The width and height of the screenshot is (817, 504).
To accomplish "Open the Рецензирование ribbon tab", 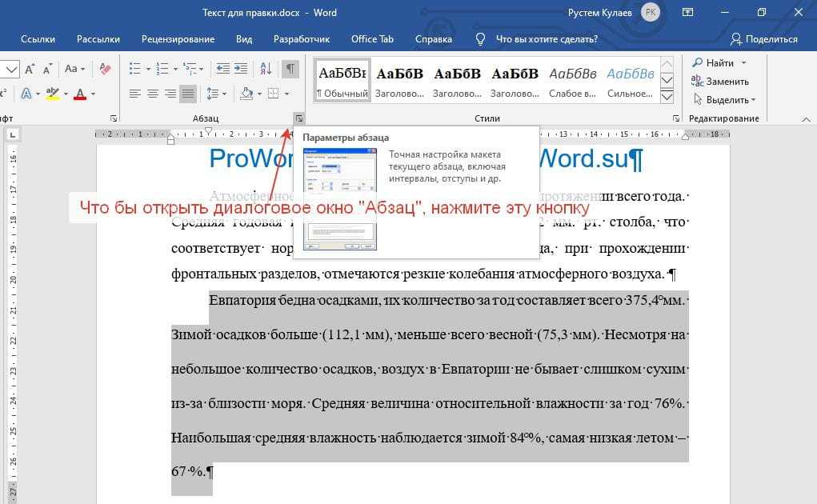I will [178, 39].
